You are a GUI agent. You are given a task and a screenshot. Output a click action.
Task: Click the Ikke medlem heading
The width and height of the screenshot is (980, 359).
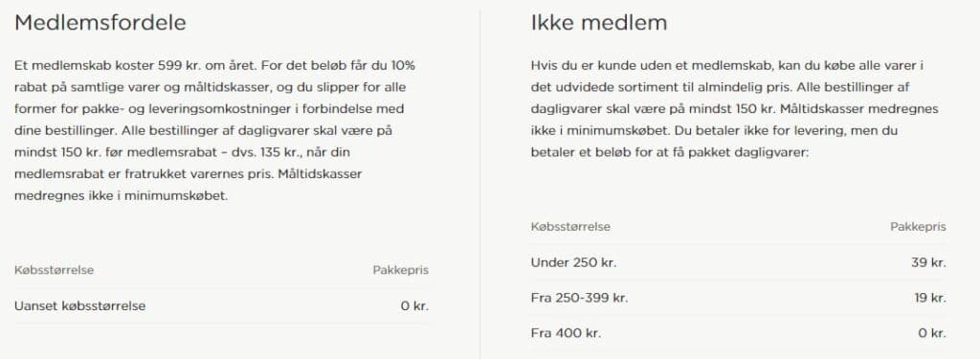tap(599, 23)
